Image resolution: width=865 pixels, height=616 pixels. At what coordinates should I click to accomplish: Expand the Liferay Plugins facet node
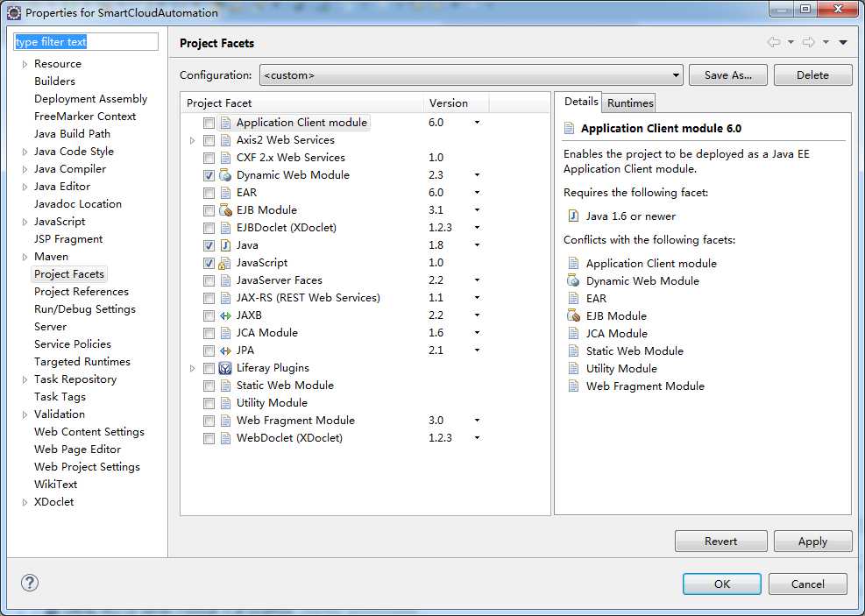point(192,368)
